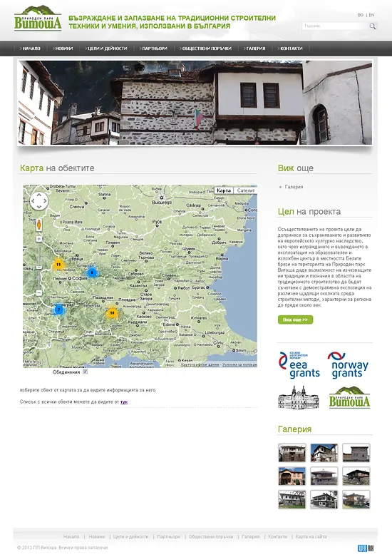
Task: Open the orange cluster marker 11
Action: [x=58, y=265]
